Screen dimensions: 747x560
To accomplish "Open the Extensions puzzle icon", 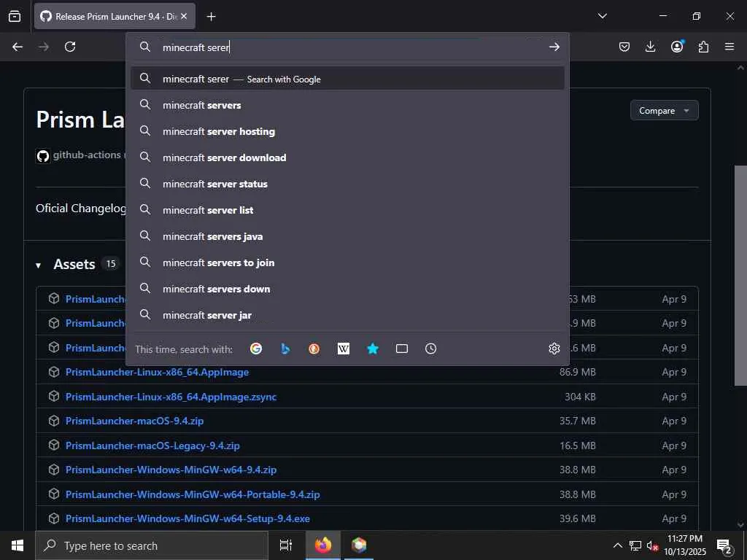I will click(703, 47).
